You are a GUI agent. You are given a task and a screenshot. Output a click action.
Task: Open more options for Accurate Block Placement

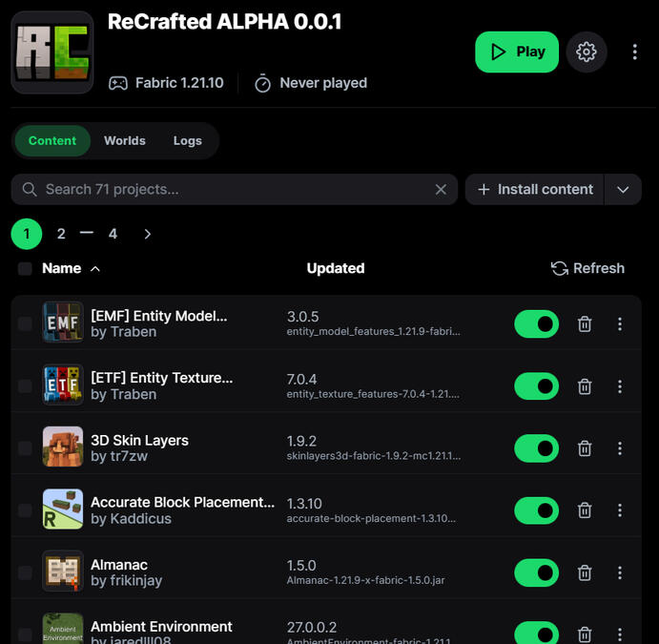point(620,510)
